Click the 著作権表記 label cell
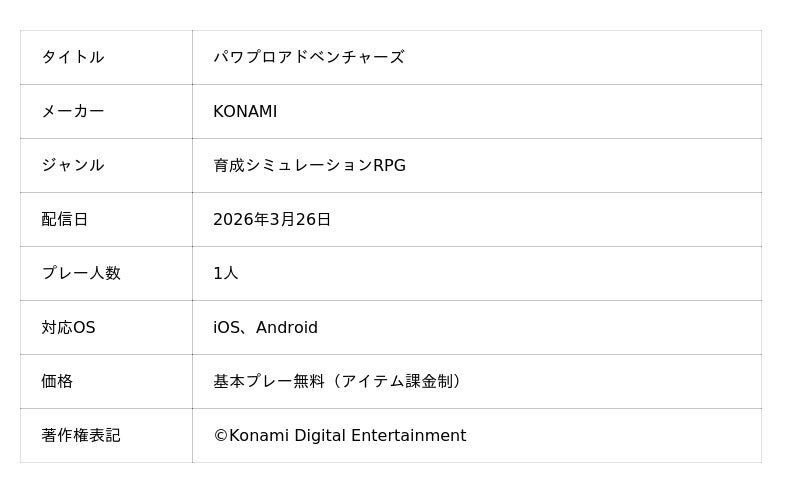The width and height of the screenshot is (800, 493). tap(81, 435)
